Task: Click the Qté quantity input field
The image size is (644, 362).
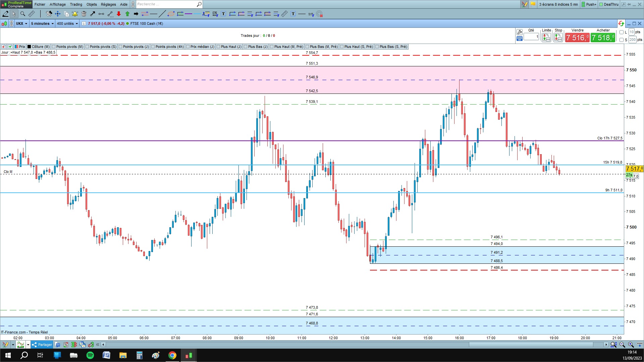Action: click(x=531, y=37)
